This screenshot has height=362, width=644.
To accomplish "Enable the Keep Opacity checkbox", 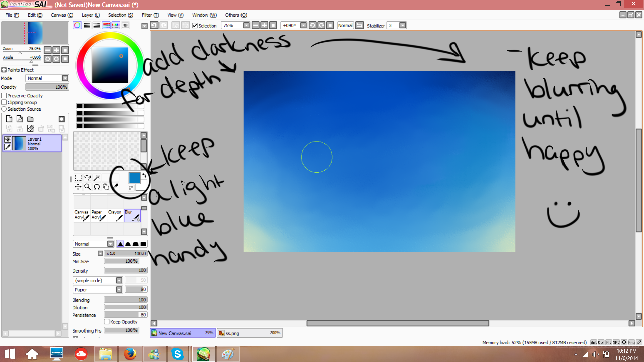I will pos(107,322).
